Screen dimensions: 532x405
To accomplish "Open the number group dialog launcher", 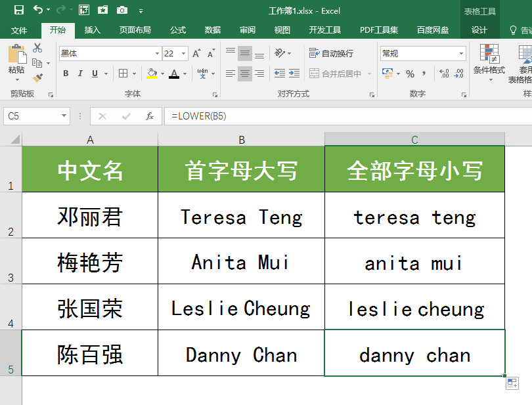I will coord(464,95).
